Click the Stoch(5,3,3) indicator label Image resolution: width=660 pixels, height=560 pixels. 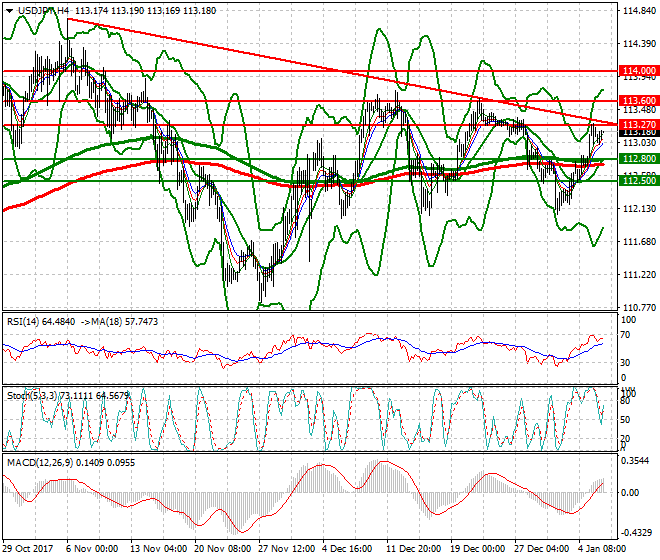pos(33,395)
